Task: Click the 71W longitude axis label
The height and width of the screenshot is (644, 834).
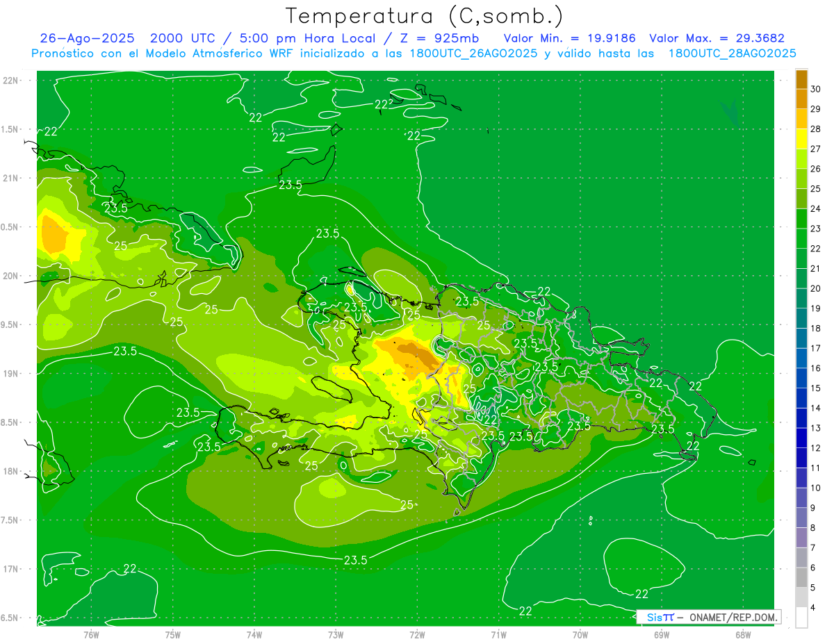Action: pyautogui.click(x=498, y=634)
